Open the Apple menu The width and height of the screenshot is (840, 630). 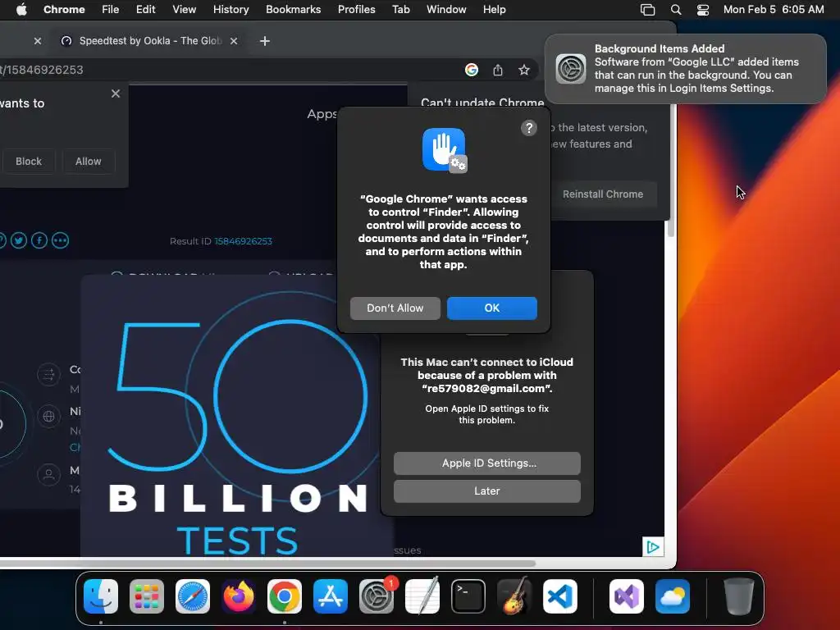coord(21,10)
